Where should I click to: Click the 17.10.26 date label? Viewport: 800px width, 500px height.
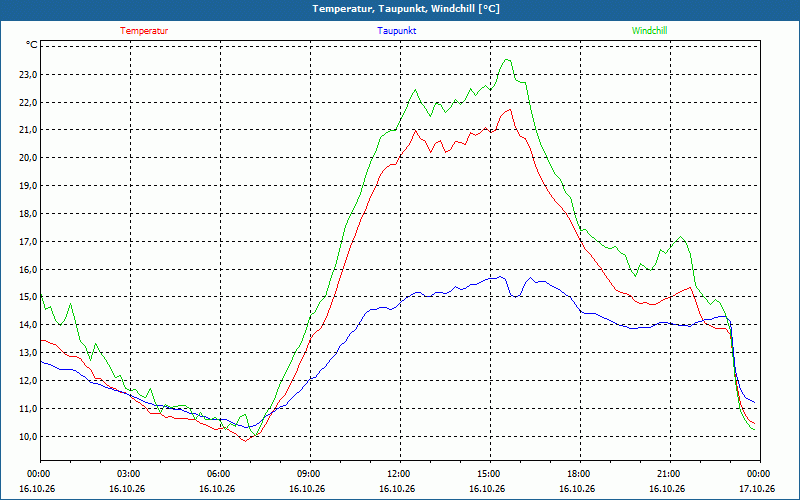tap(757, 489)
